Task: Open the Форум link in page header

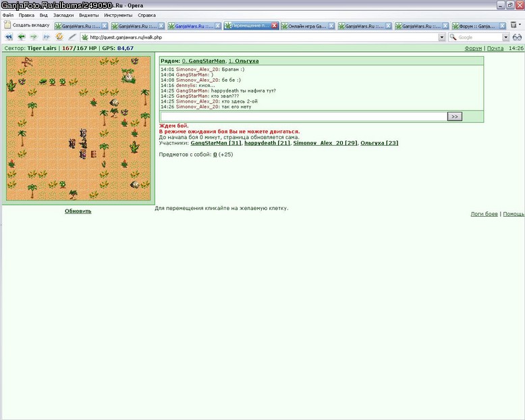Action: (x=473, y=48)
